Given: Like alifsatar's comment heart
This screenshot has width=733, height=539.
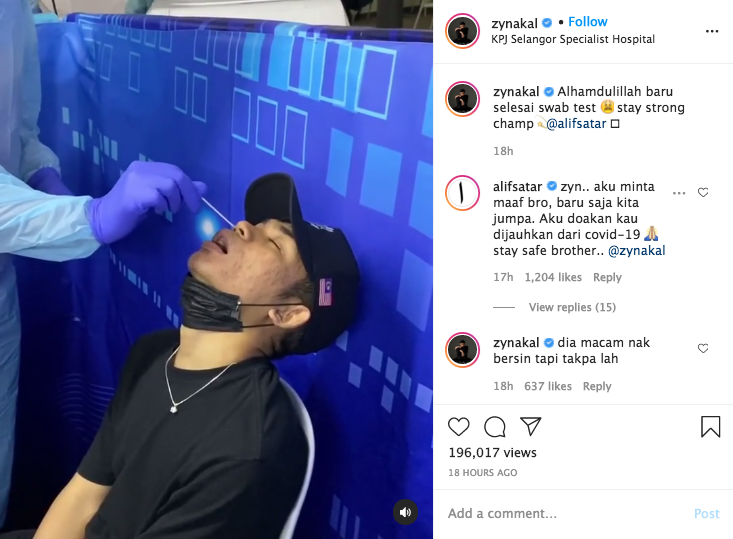Looking at the screenshot, I should (x=703, y=193).
